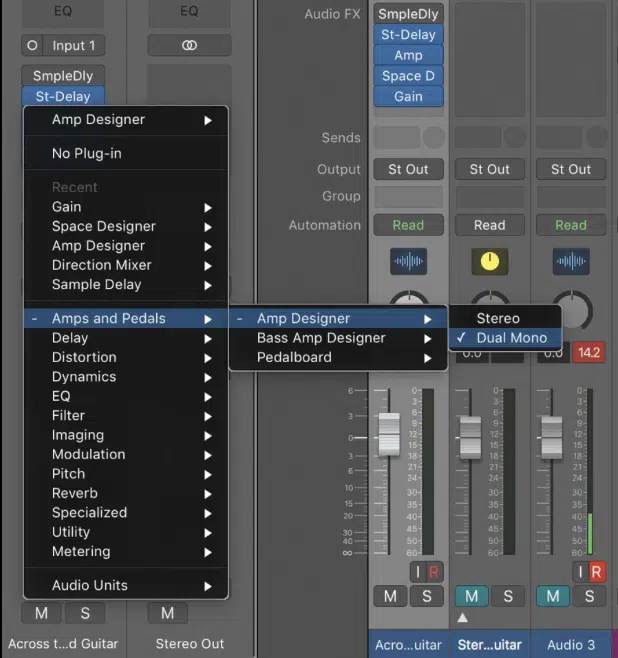Viewport: 618px width, 658px height.
Task: Click the Gain plug-in slot in mixer
Action: point(408,96)
